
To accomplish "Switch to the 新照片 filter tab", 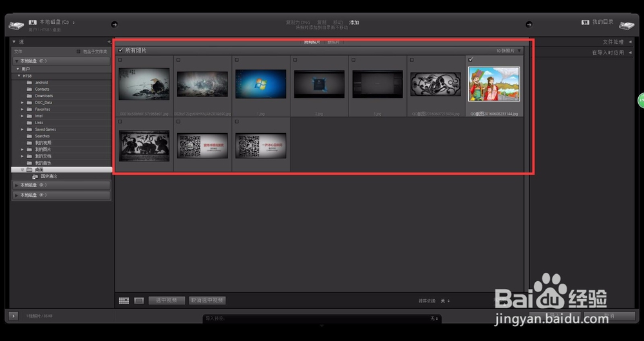I will [x=334, y=42].
